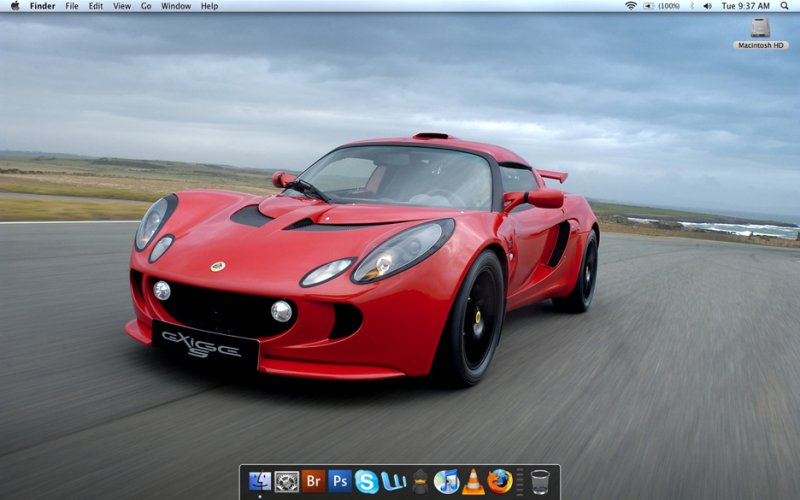The image size is (800, 500).
Task: Open Skype from the Dock
Action: [366, 482]
